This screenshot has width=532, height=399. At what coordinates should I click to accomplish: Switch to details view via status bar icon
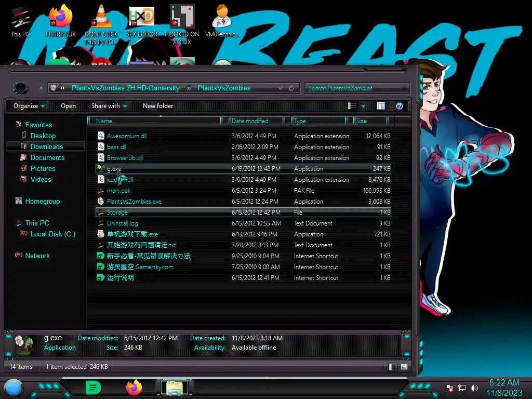tap(392, 367)
